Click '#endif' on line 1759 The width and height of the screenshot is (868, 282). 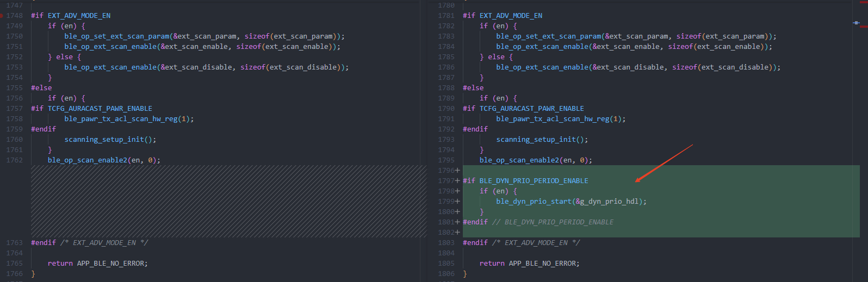point(44,129)
